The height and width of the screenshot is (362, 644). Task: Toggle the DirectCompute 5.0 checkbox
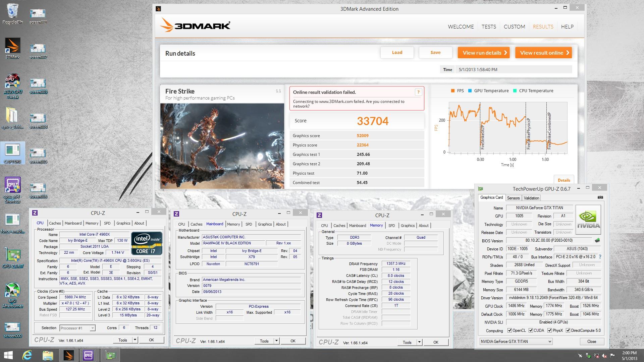[568, 330]
